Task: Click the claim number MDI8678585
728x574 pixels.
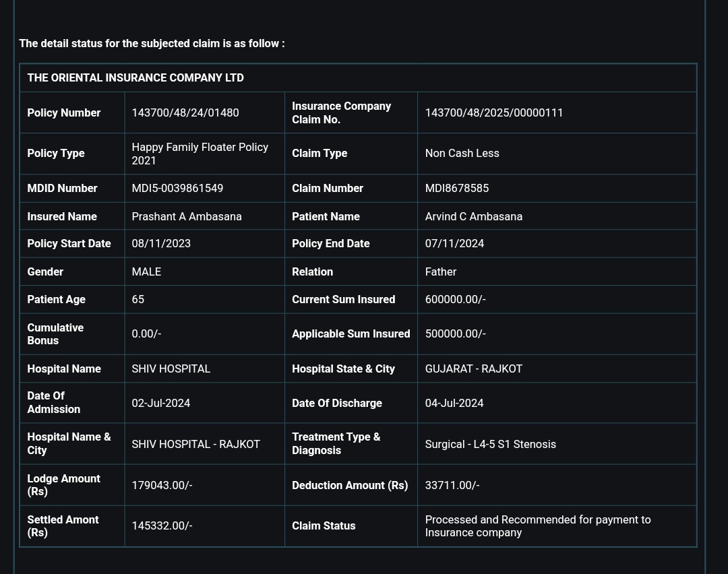Action: tap(457, 188)
